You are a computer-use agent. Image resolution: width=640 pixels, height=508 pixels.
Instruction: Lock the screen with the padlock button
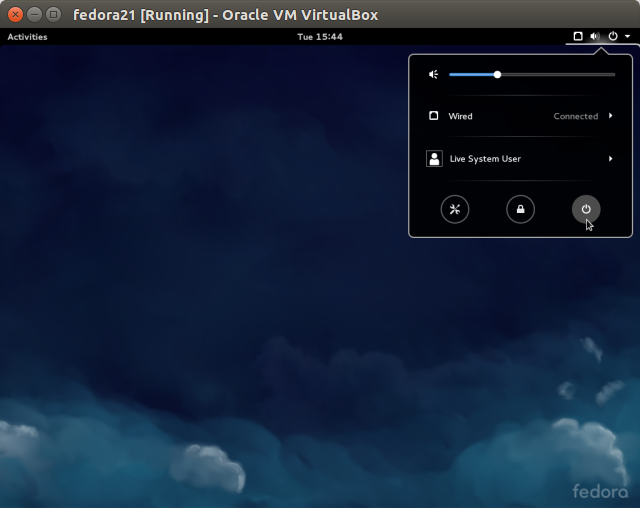coord(520,209)
